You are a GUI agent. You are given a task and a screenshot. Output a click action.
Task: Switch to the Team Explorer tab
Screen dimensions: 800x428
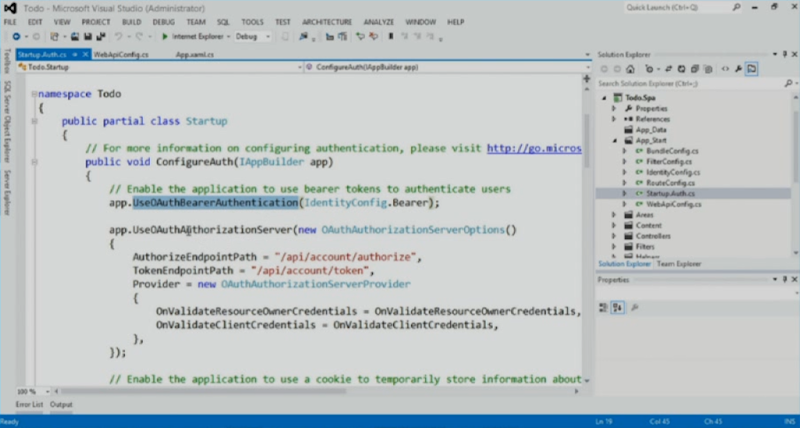pos(679,264)
